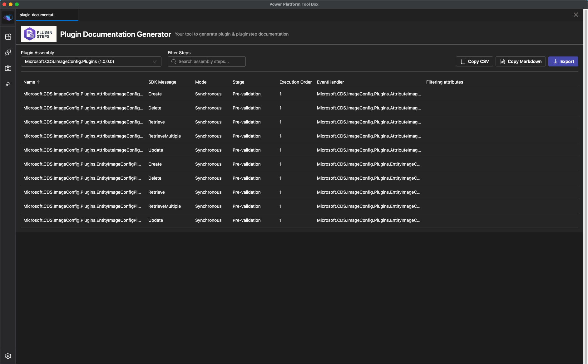Click the copy pages icon inside Copy CSV

tap(463, 61)
